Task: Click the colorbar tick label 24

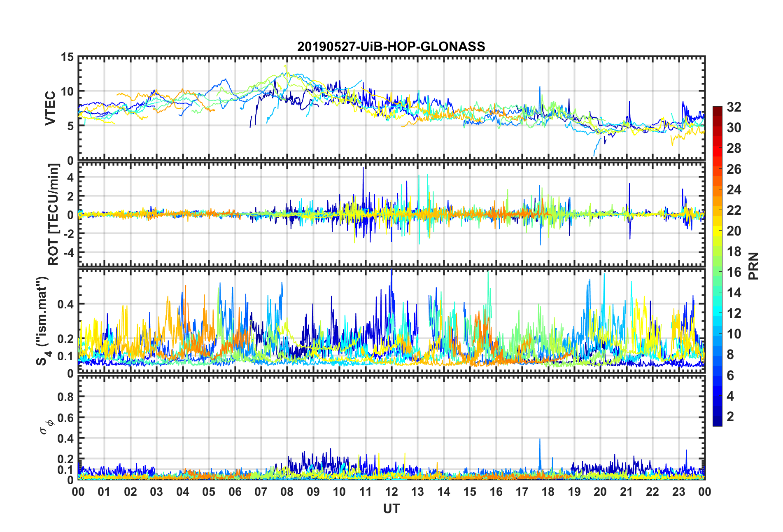Action: (734, 190)
